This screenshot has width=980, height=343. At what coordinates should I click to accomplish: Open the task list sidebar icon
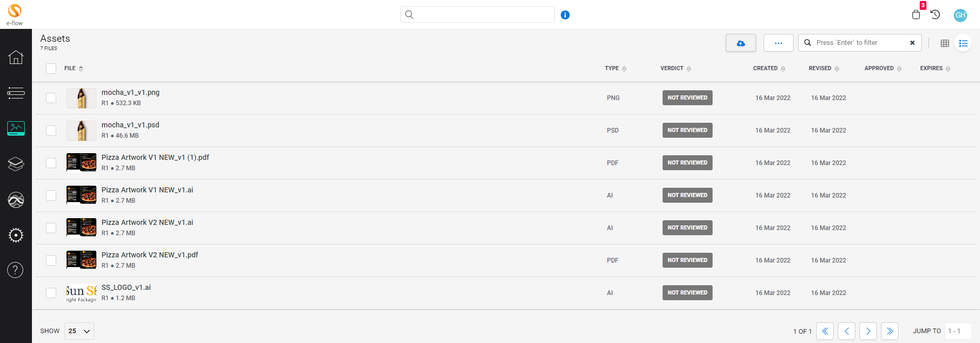(x=15, y=93)
